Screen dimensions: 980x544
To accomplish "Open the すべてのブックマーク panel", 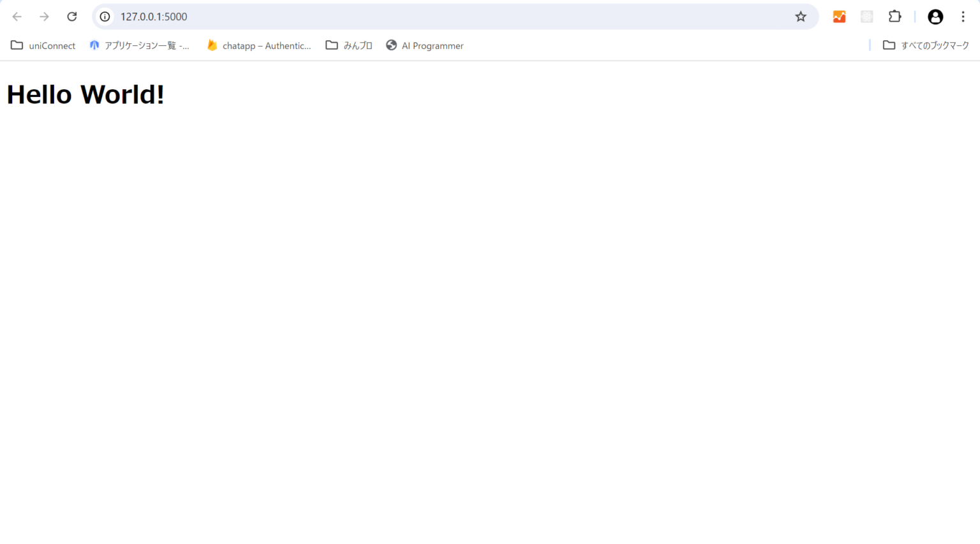I will (x=926, y=45).
